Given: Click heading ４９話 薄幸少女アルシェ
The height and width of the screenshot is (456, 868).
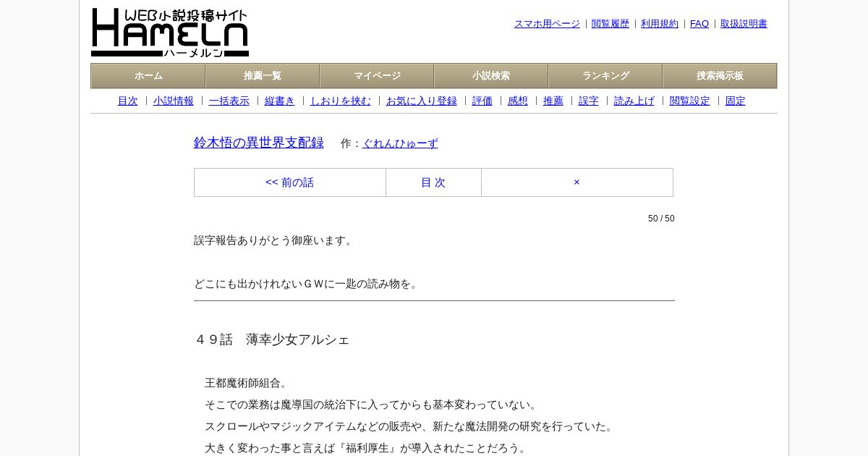Looking at the screenshot, I should (272, 339).
